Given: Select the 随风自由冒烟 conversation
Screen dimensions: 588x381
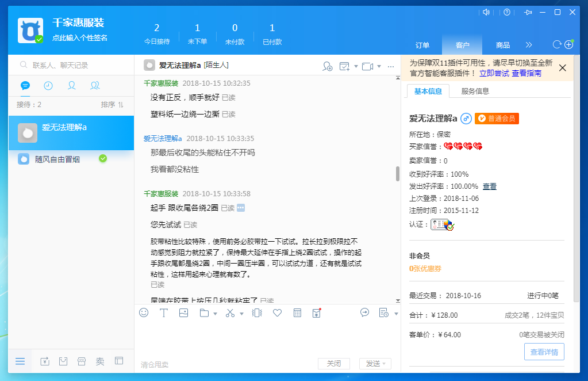Looking at the screenshot, I should click(x=71, y=159).
